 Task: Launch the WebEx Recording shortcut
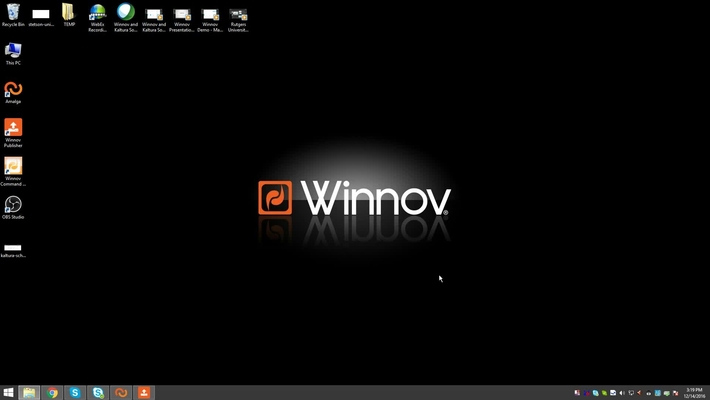point(97,18)
